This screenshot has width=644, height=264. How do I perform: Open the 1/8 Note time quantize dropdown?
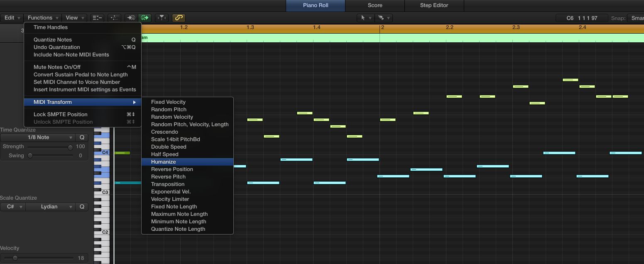click(38, 137)
